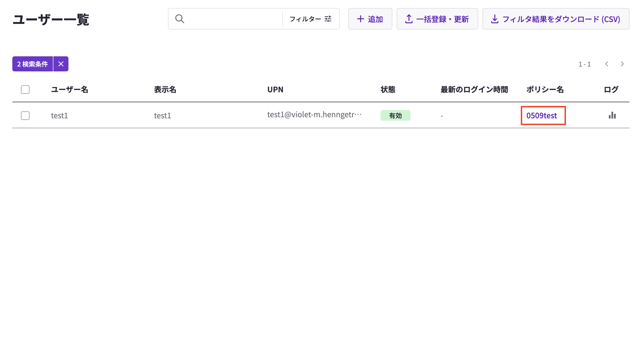The height and width of the screenshot is (359, 644).
Task: Open the 0509test policy link
Action: [541, 116]
